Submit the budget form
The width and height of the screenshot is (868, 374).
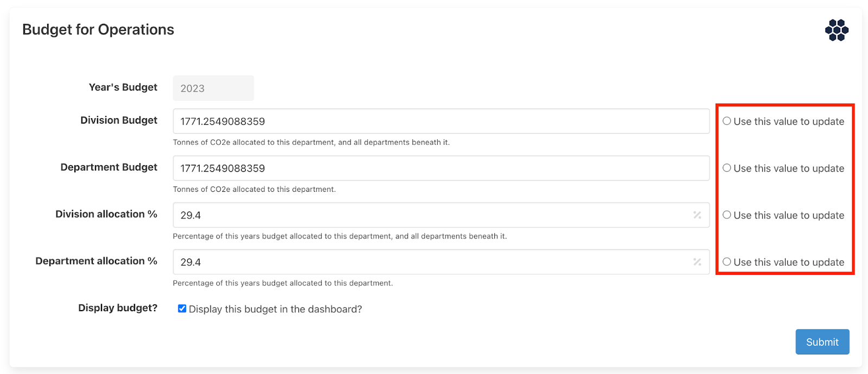[822, 342]
